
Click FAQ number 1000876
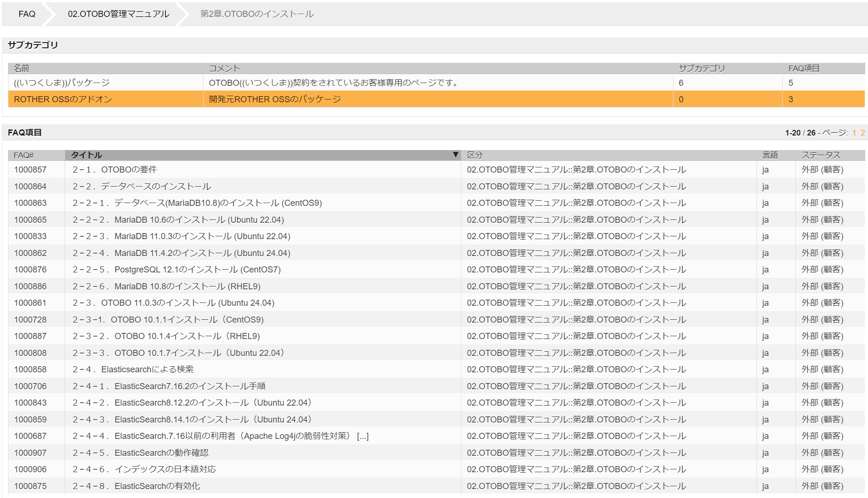(x=30, y=270)
